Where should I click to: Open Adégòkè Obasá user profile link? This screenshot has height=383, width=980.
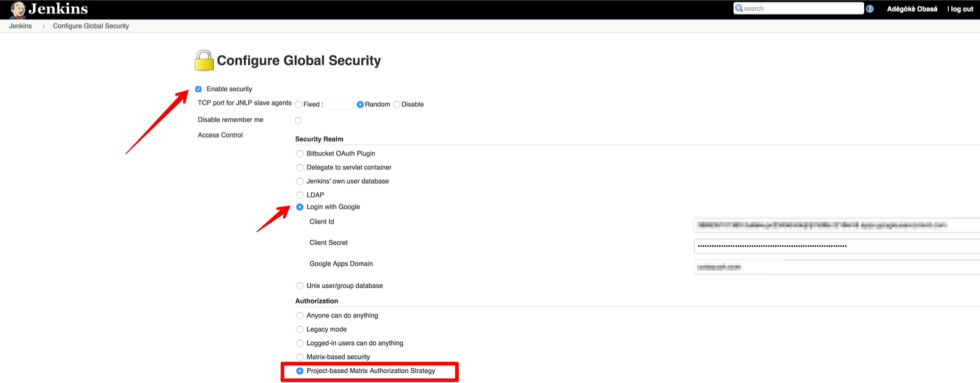click(x=912, y=9)
